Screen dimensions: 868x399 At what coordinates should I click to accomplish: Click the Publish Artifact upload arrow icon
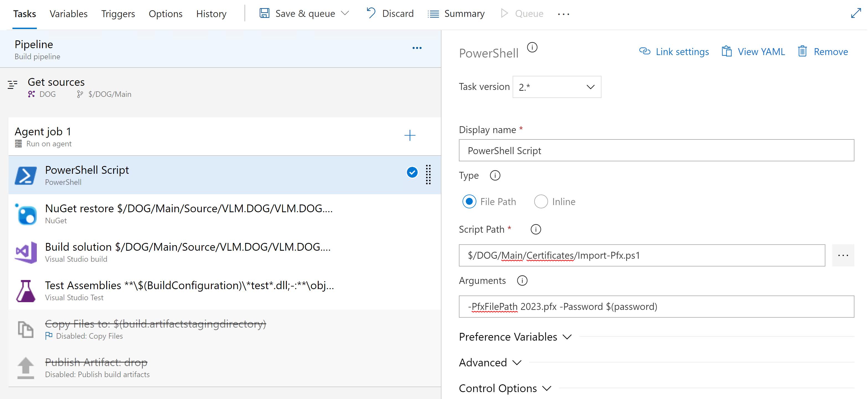coord(26,368)
